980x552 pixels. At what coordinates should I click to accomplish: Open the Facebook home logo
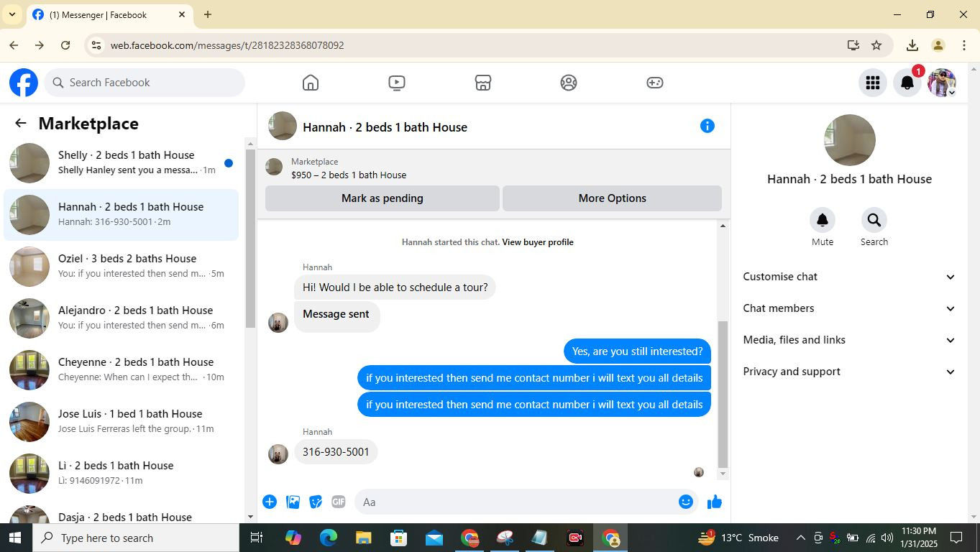24,83
